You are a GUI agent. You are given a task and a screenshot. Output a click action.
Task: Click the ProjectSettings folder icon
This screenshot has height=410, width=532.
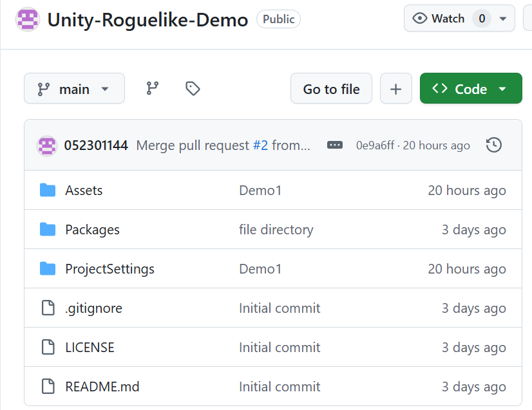[48, 269]
